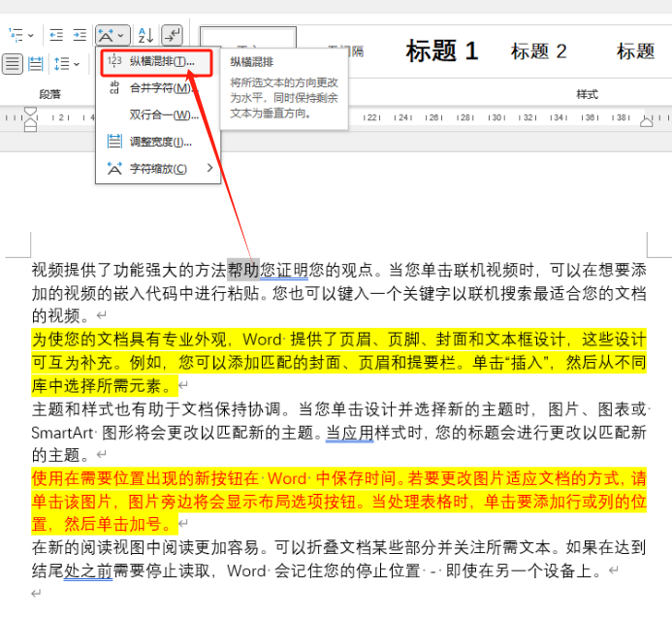Click line starting 主题和样式也有助于
This screenshot has width=672, height=619.
338,409
